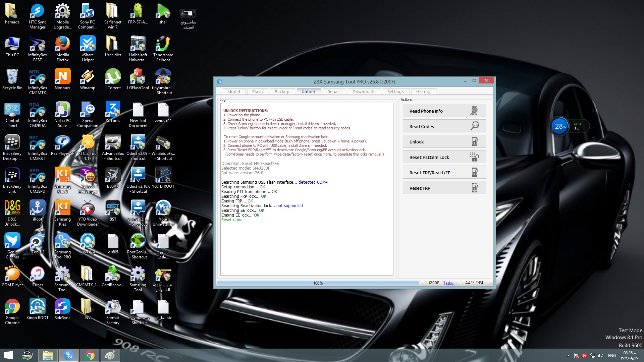Viewport: 644px width, 362px height.
Task: Open Paint from the taskbar
Action: pyautogui.click(x=110, y=355)
